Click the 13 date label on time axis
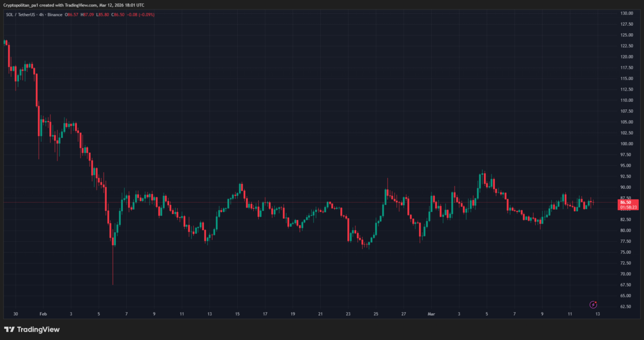 (x=597, y=314)
